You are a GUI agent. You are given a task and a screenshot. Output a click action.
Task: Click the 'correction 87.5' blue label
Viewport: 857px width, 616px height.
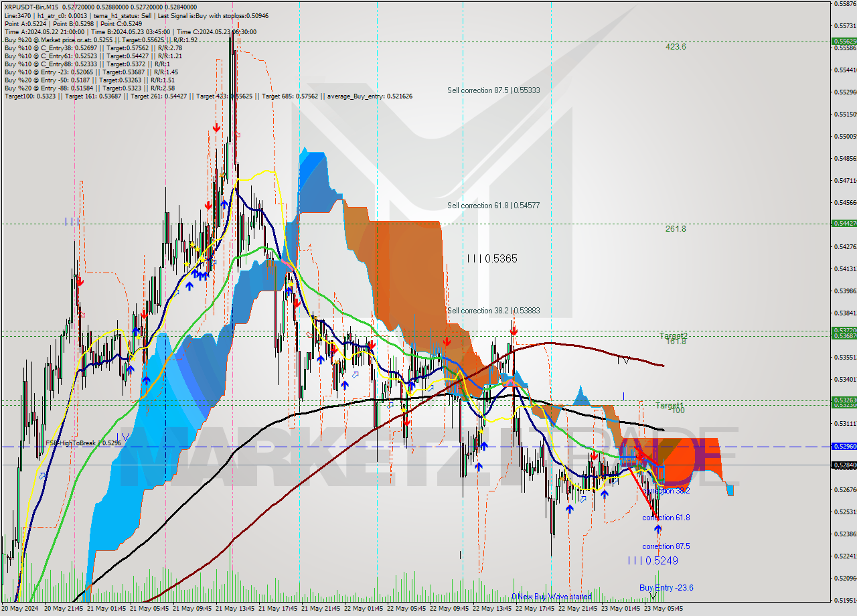(666, 546)
